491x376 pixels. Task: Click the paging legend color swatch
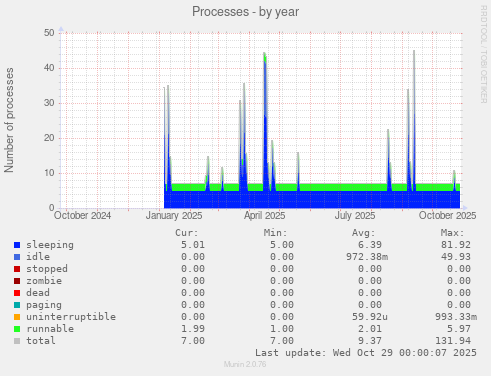pyautogui.click(x=17, y=305)
